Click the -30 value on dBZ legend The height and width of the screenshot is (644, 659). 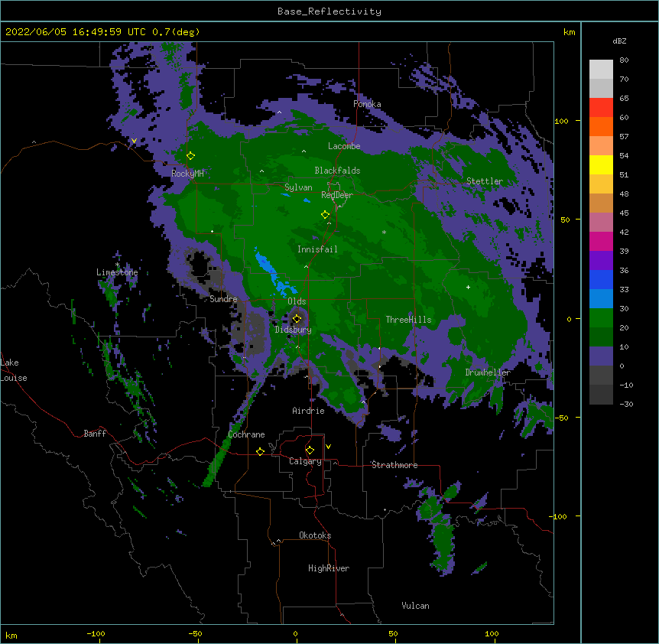point(626,405)
